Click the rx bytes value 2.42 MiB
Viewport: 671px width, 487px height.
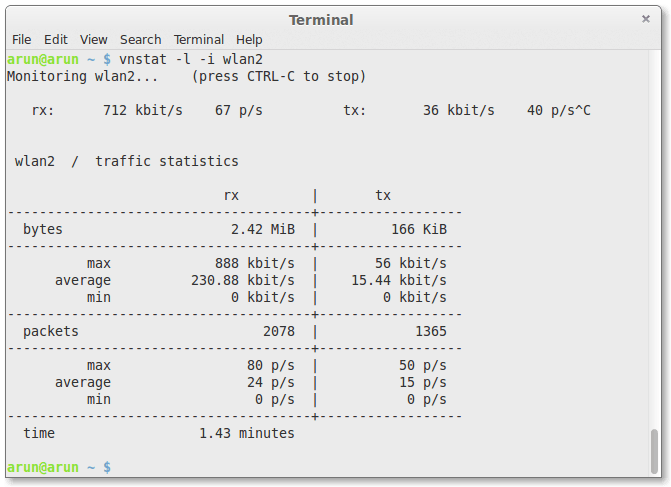[262, 229]
